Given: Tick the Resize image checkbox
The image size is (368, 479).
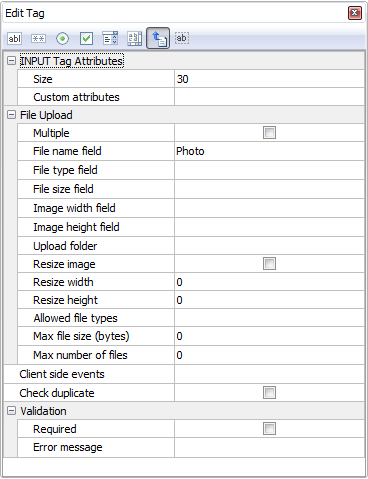Looking at the screenshot, I should point(269,264).
